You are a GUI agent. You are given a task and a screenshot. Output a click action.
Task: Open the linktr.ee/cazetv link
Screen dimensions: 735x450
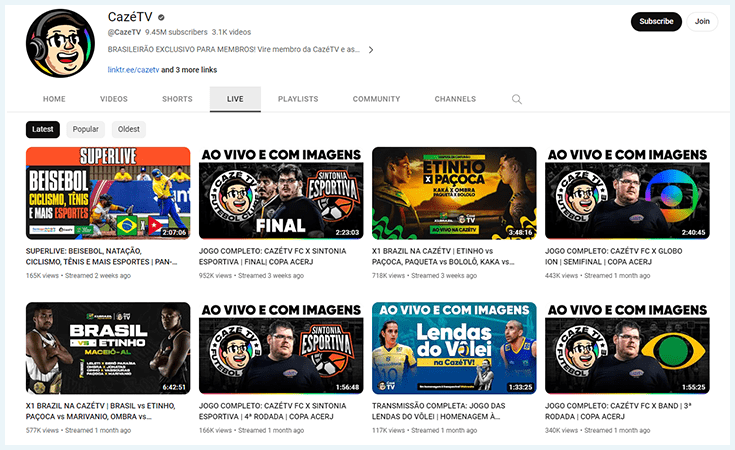tap(133, 70)
